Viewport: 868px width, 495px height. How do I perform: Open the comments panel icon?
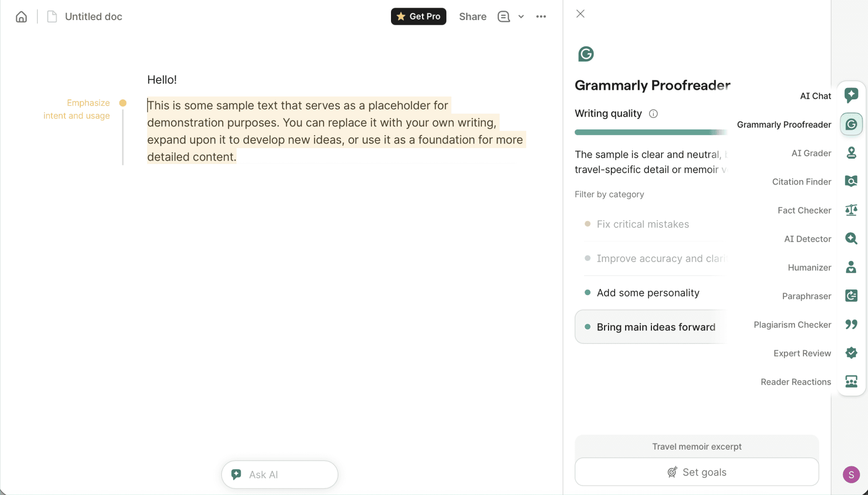tap(503, 17)
